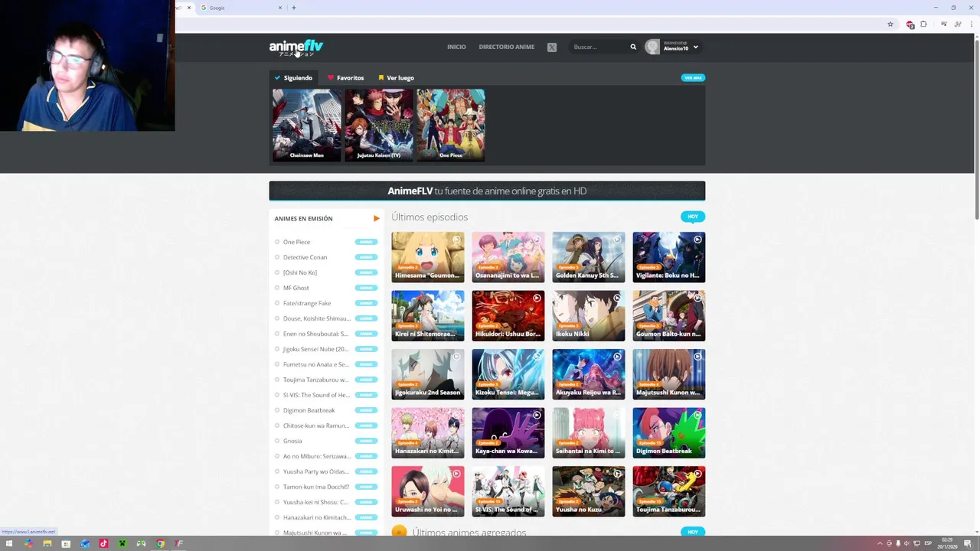The width and height of the screenshot is (980, 551).
Task: Open Chainsaw Man followed anime
Action: pos(307,125)
